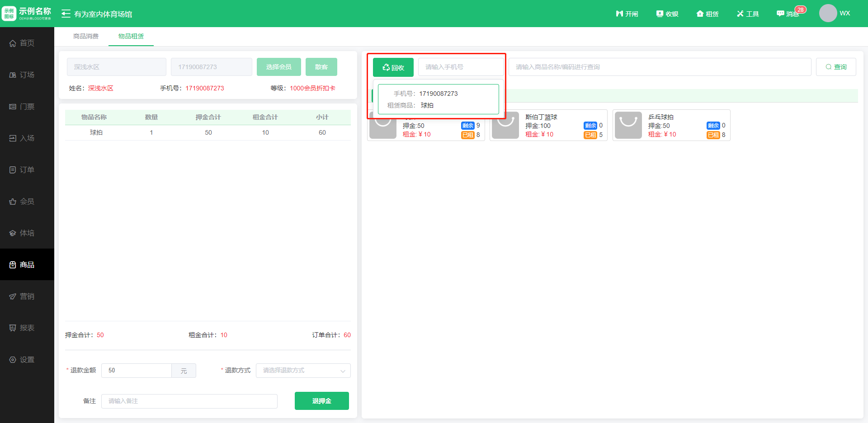The image size is (868, 423).
Task: Open the 工具 tools menu in header
Action: click(x=748, y=14)
